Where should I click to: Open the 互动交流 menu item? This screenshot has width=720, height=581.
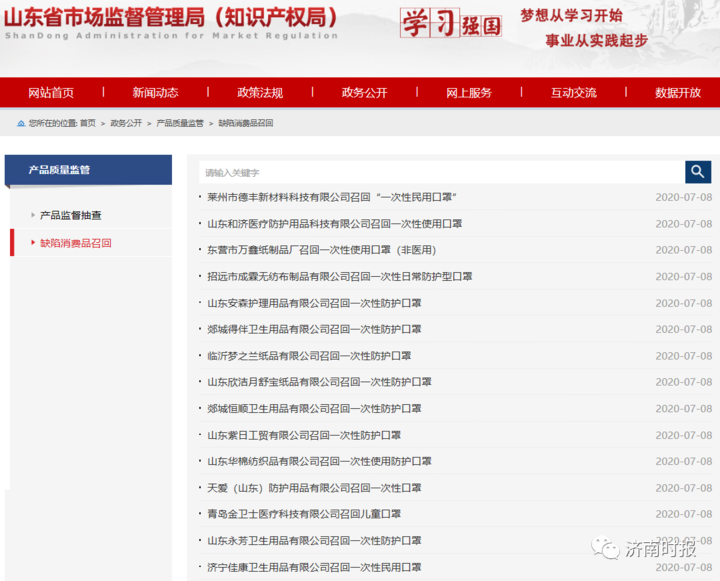click(x=574, y=93)
